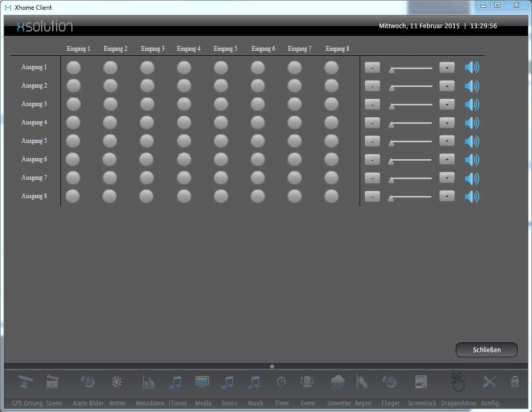
Task: Open Konfig. tools icon
Action: coord(490,382)
